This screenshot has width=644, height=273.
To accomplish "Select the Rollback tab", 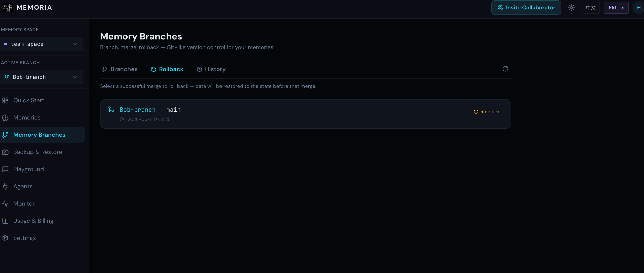I will [167, 69].
